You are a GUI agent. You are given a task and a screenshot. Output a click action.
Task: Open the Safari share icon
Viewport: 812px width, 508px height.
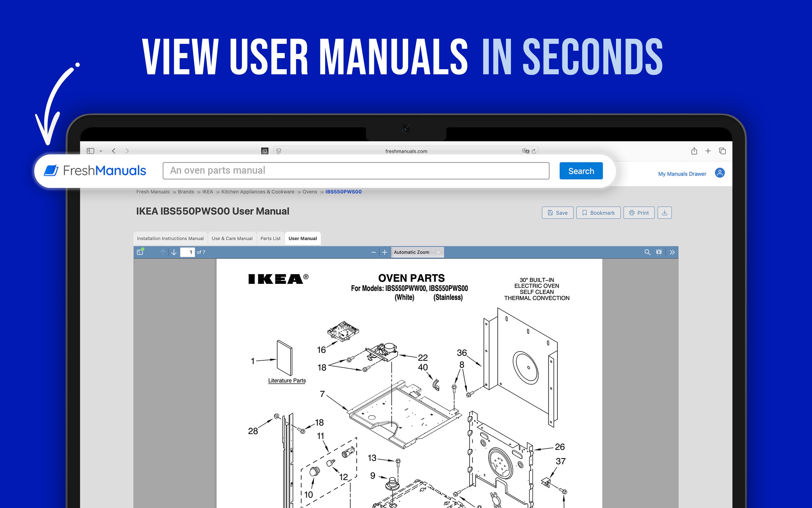click(694, 151)
